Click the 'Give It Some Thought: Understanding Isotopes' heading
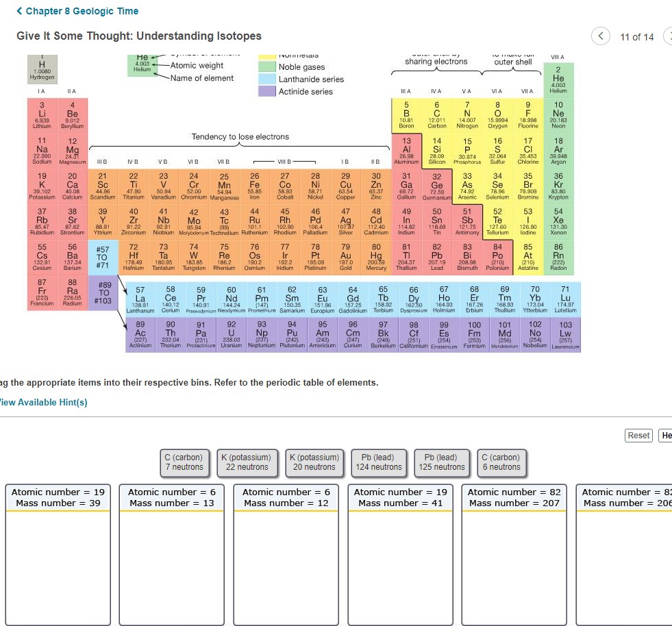This screenshot has width=672, height=626. pyautogui.click(x=139, y=36)
